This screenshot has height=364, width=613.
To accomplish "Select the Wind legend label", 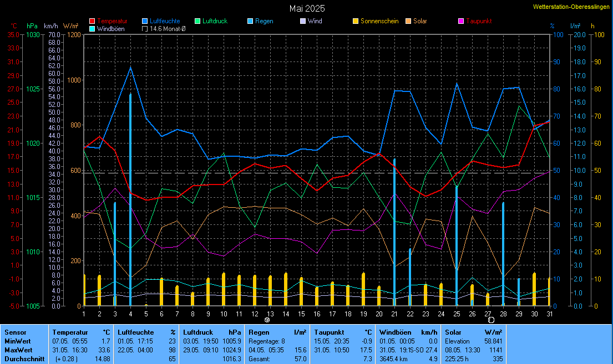I will (315, 21).
